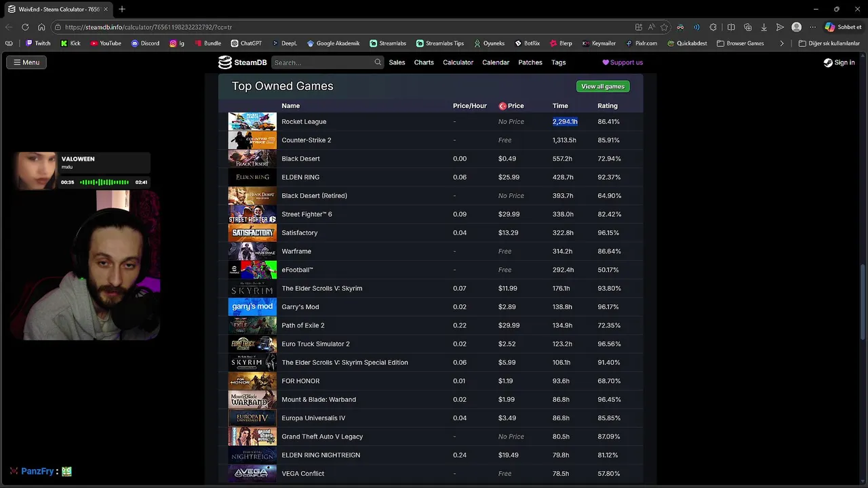Open the Calendar menu item
Viewport: 868px width, 488px height.
coord(496,62)
